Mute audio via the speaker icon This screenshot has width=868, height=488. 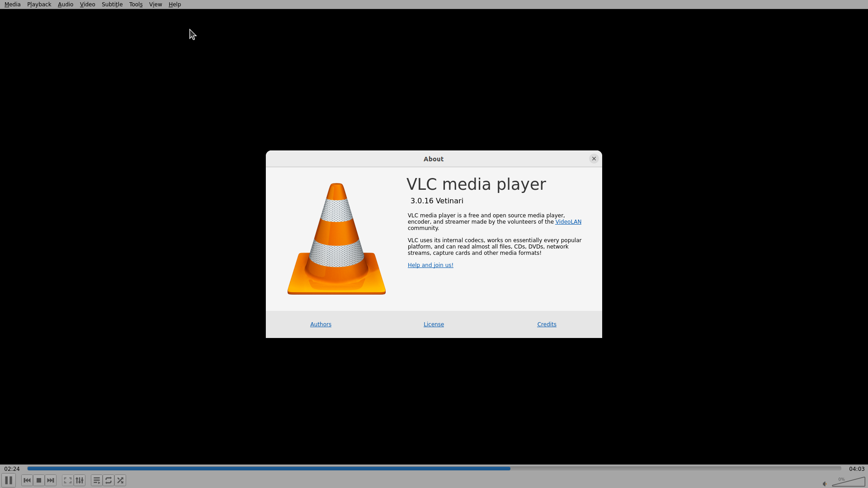click(x=825, y=483)
